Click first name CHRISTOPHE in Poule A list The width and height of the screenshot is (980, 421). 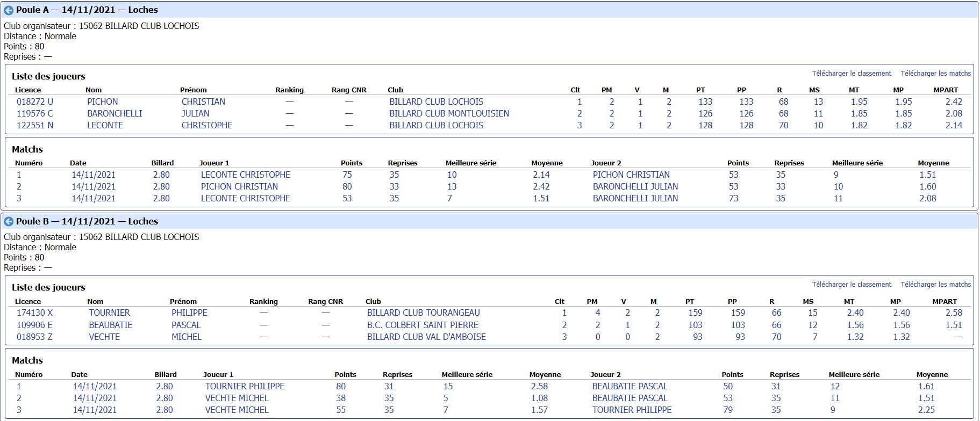tap(207, 126)
